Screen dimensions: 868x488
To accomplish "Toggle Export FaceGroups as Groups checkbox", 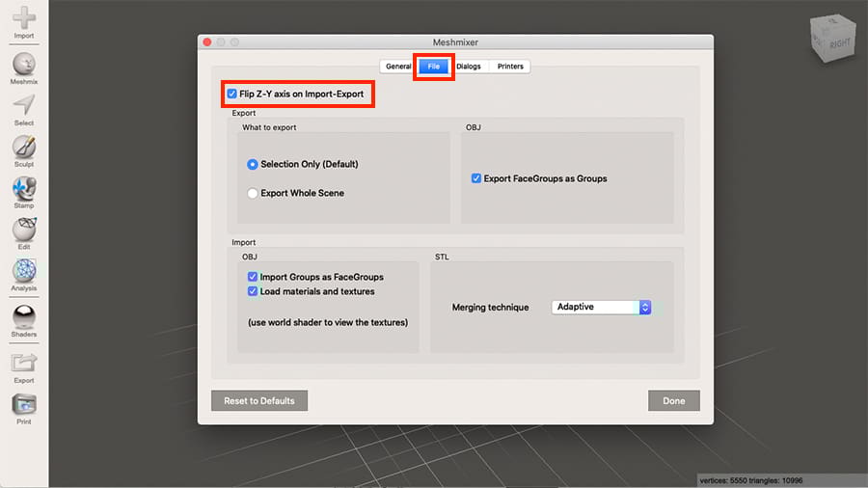I will (476, 178).
